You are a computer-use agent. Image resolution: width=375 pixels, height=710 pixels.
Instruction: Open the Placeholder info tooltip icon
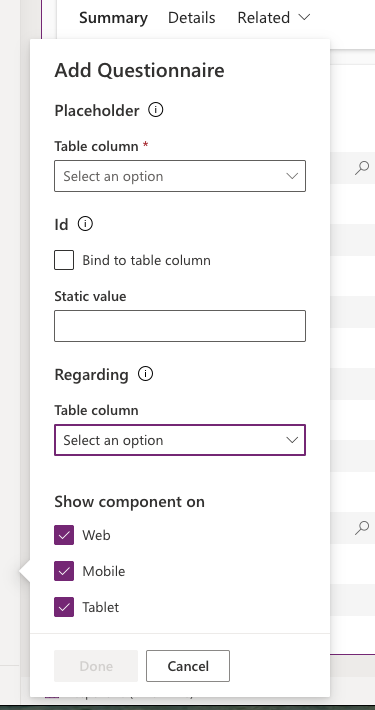[156, 110]
